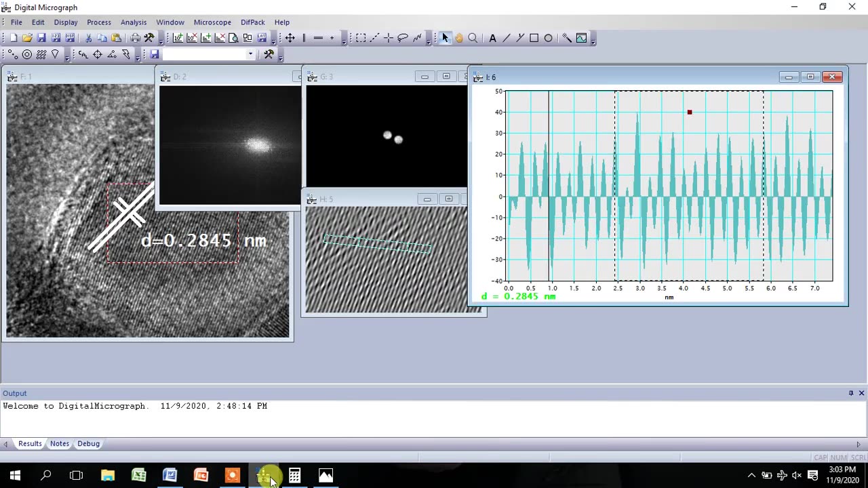Select the magnifier zoom tool
The width and height of the screenshot is (868, 488).
[473, 38]
